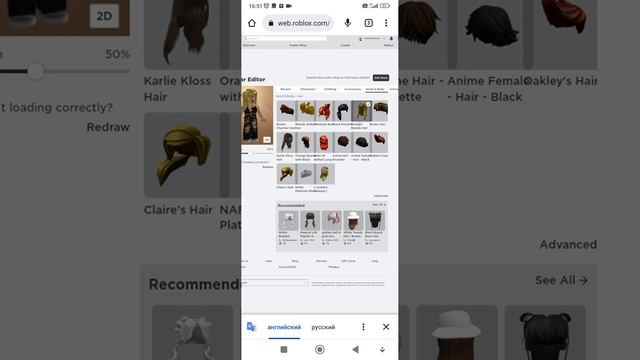Click the Redraw link
640x360 pixels.
click(x=268, y=167)
